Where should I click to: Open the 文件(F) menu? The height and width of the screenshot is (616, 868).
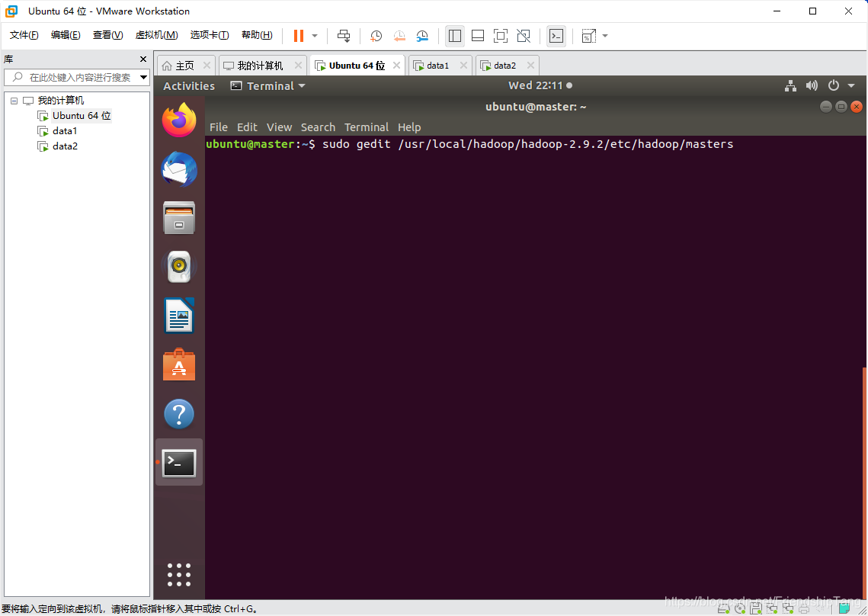tap(24, 35)
